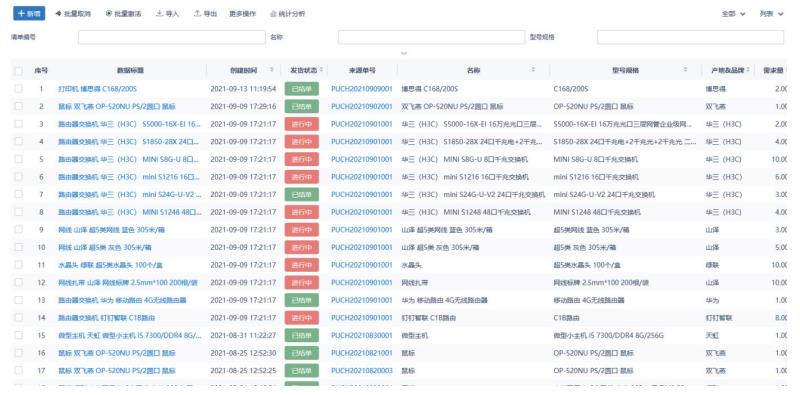
Task: Open source number PUCH20210909001 link
Action: (x=362, y=89)
